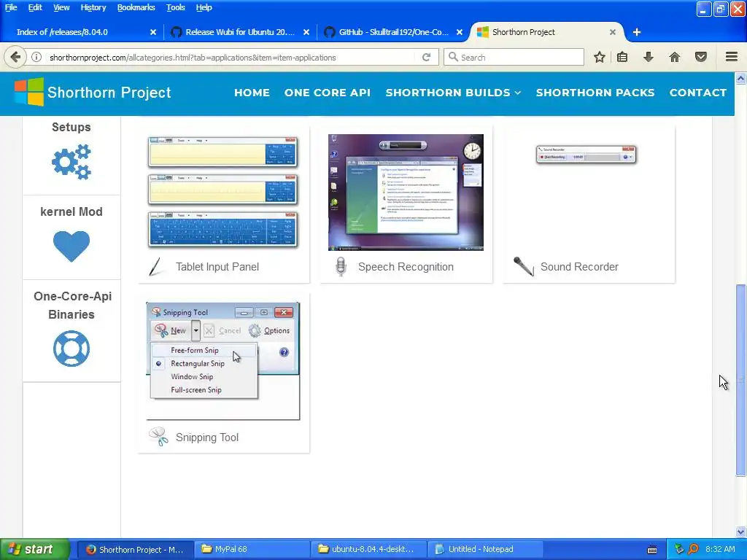Open the Tools menu

click(175, 7)
